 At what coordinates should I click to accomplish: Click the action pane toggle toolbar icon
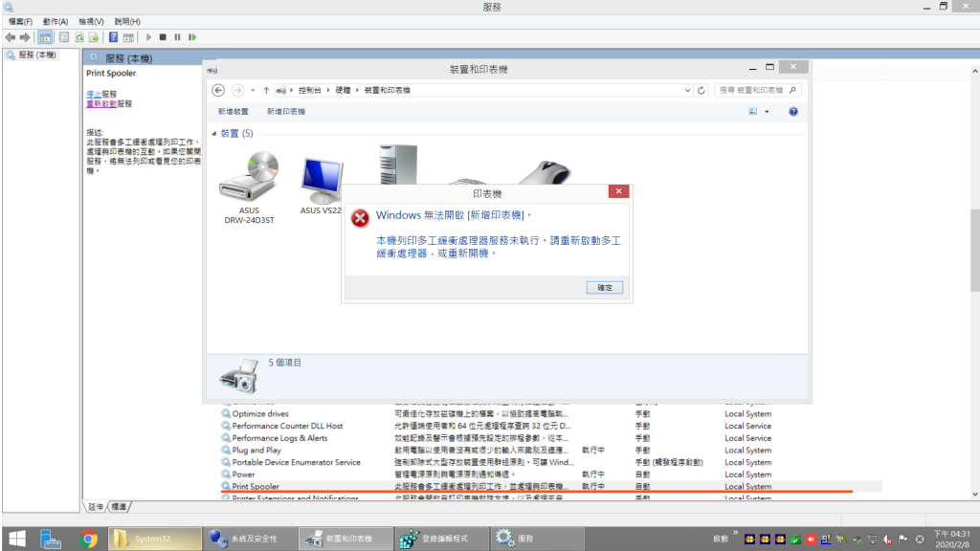[128, 37]
